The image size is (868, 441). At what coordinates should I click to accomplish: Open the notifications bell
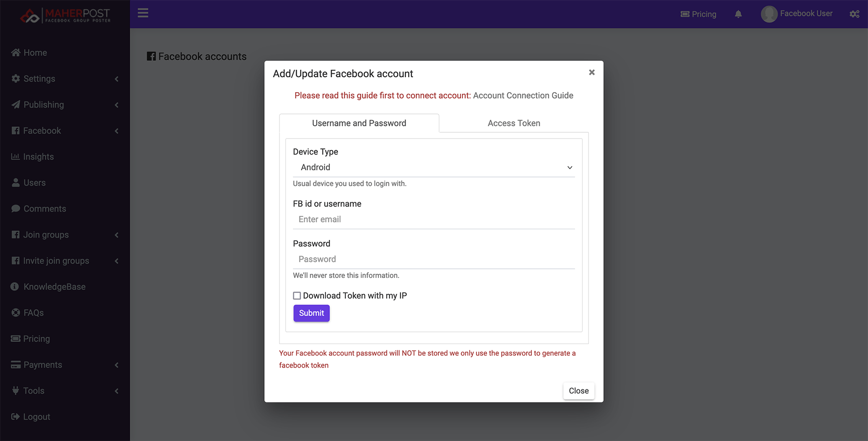click(x=738, y=14)
